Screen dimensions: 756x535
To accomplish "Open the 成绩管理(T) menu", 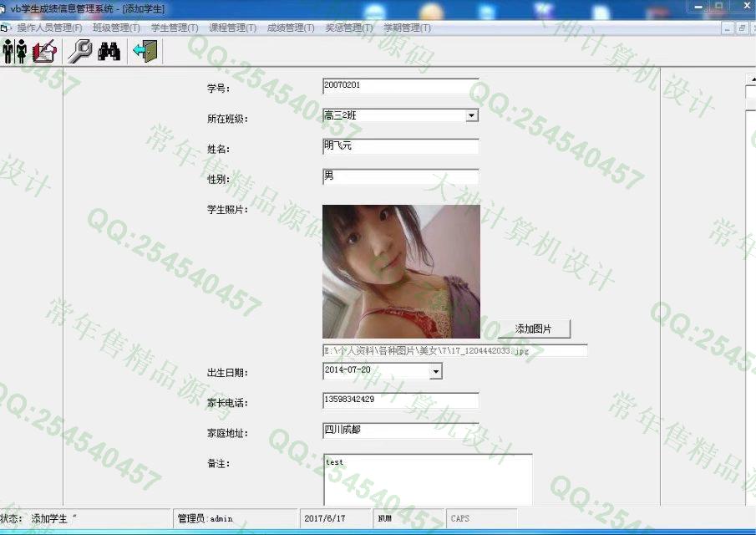I will 291,28.
